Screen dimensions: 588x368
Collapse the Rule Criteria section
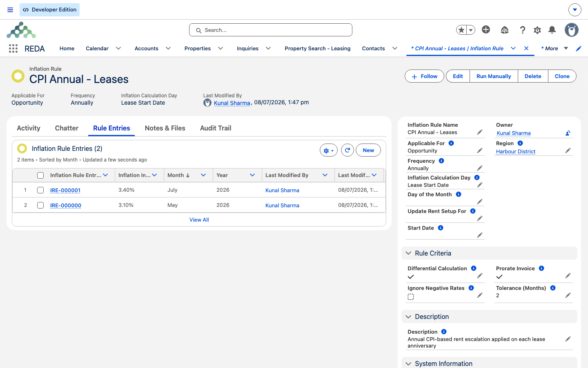tap(408, 253)
